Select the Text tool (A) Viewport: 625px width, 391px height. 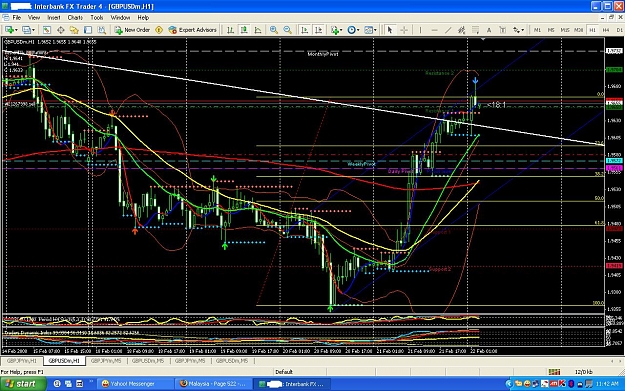click(x=489, y=30)
